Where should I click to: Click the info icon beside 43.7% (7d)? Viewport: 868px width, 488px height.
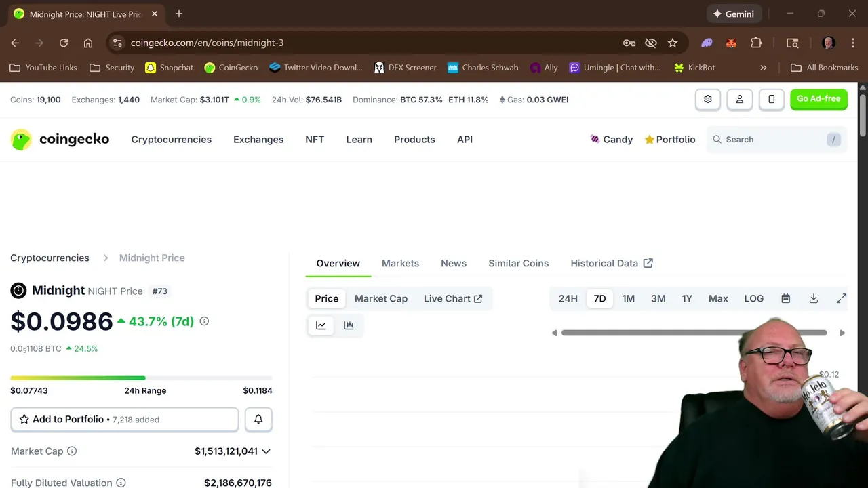(204, 321)
